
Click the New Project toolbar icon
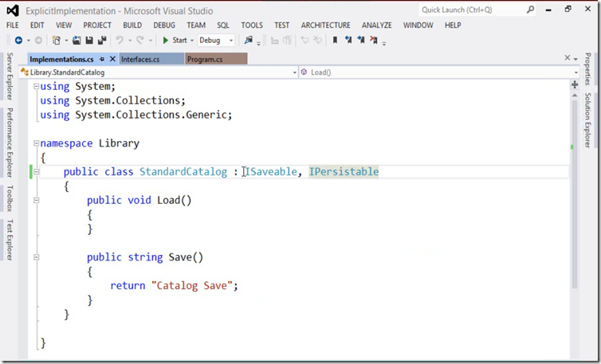coord(57,41)
